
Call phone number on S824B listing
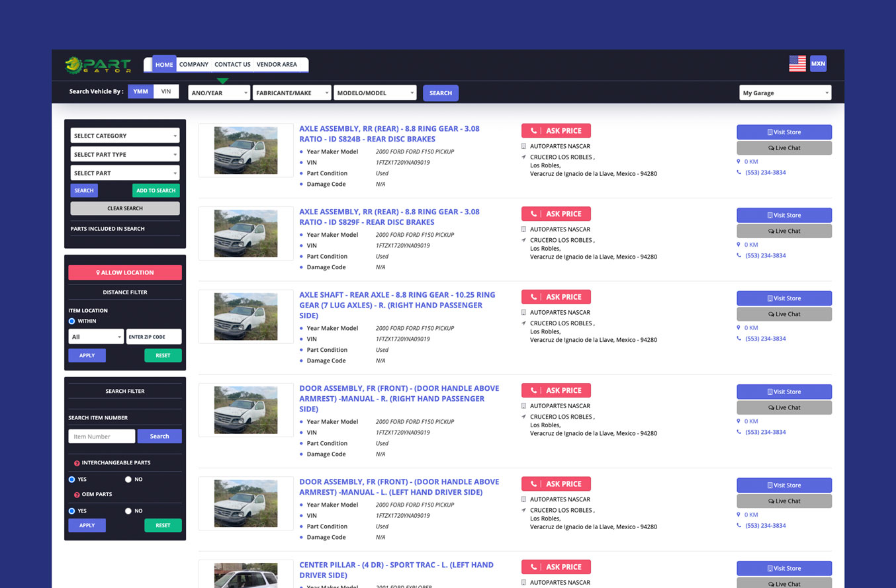pos(766,173)
